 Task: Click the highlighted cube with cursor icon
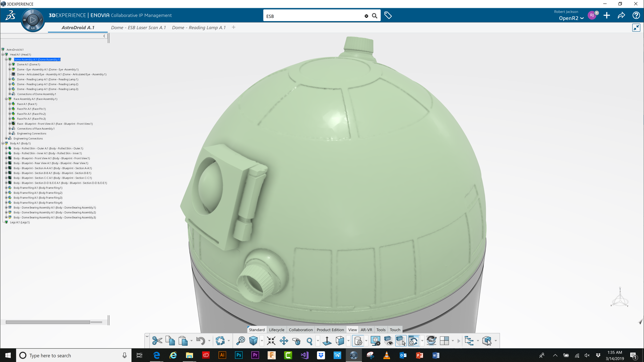(401, 341)
